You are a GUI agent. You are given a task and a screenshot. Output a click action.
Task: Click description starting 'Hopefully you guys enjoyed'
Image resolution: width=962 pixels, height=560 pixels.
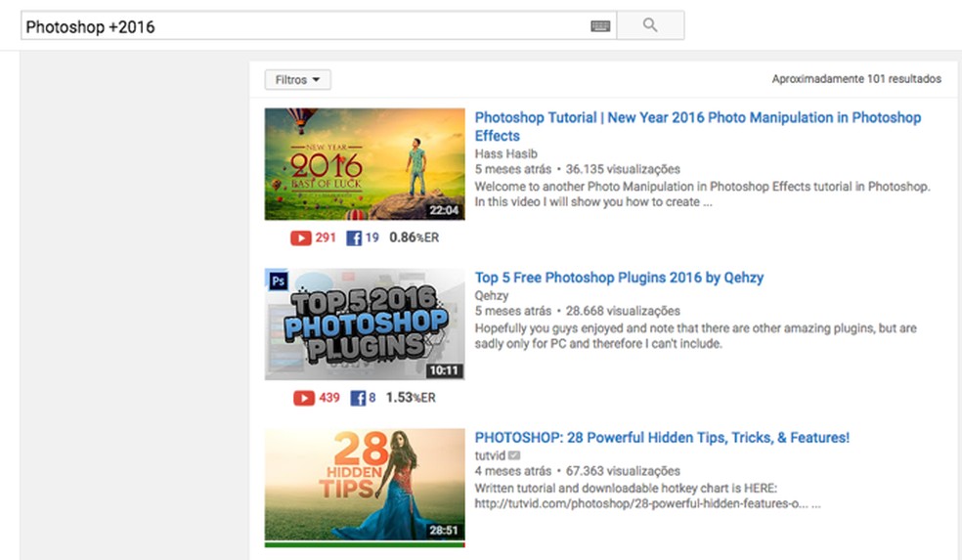tap(696, 336)
